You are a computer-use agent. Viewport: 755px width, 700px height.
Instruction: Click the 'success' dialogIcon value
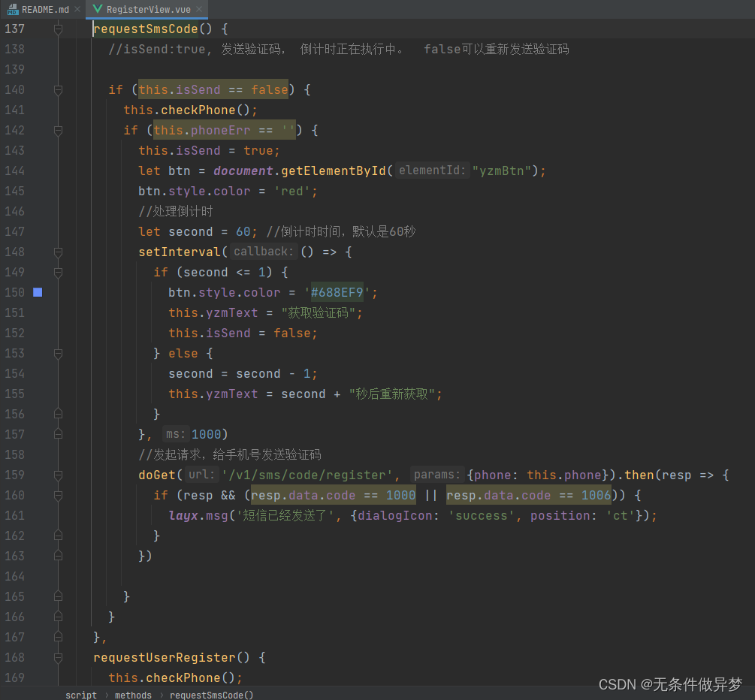[481, 516]
